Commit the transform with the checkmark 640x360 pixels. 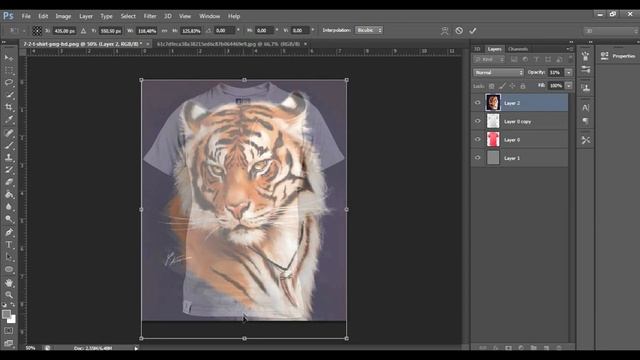pos(473,31)
